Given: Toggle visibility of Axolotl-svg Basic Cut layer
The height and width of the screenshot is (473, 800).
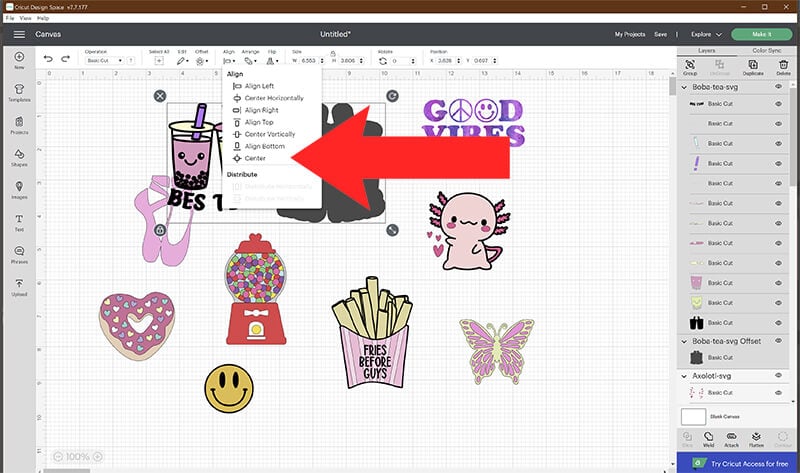Looking at the screenshot, I should 778,392.
